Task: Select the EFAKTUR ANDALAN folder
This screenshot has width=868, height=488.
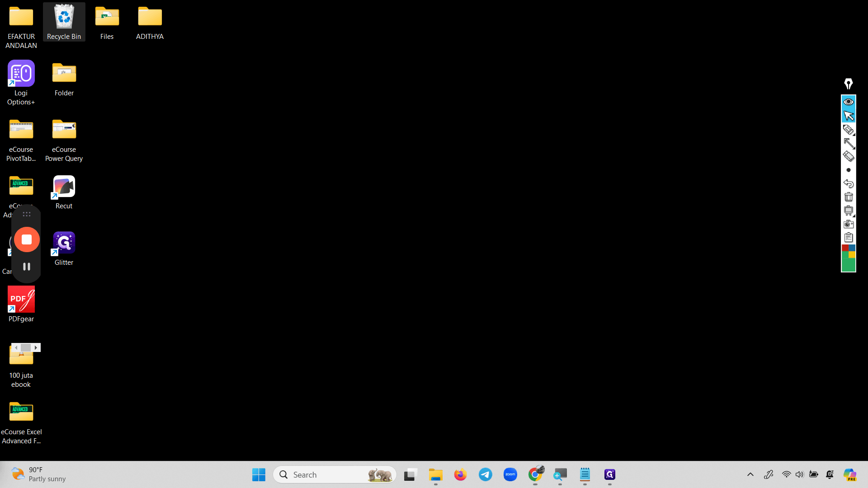Action: tap(21, 27)
